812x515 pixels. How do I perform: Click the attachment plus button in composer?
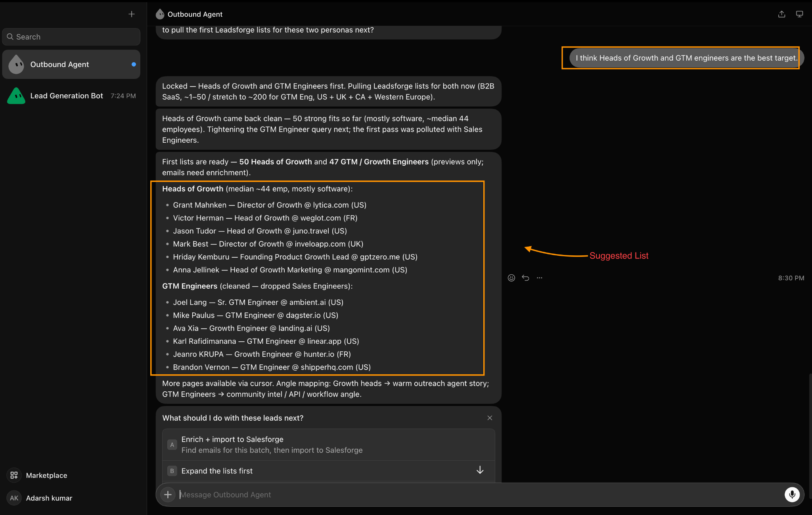coord(168,494)
